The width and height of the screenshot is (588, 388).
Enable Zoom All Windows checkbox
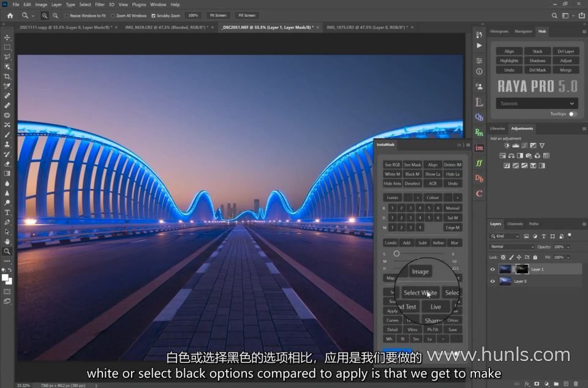(x=113, y=16)
